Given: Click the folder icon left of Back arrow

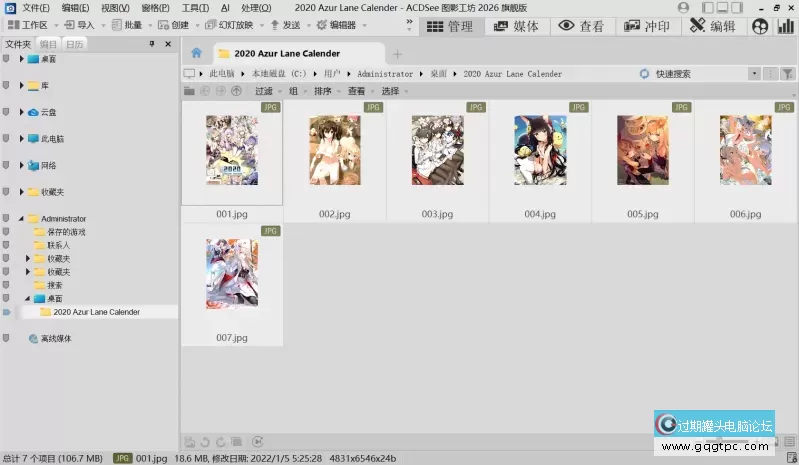Looking at the screenshot, I should pyautogui.click(x=189, y=91).
